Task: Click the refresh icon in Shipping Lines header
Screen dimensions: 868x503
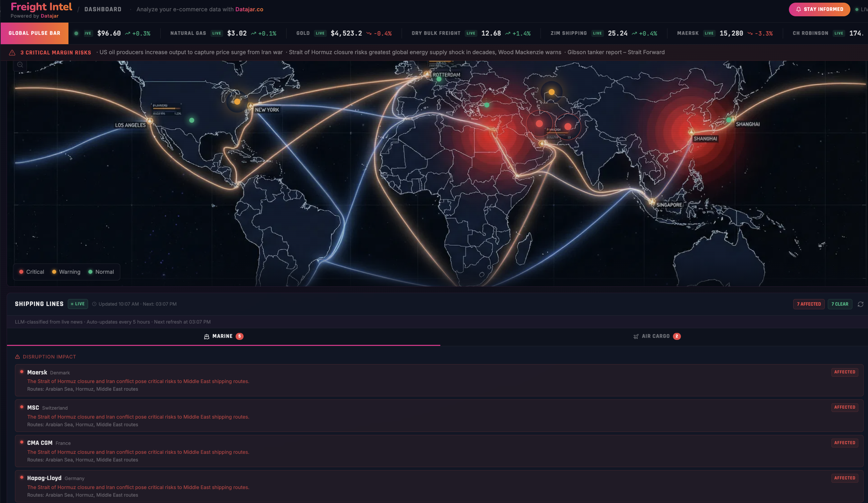Action: (860, 304)
